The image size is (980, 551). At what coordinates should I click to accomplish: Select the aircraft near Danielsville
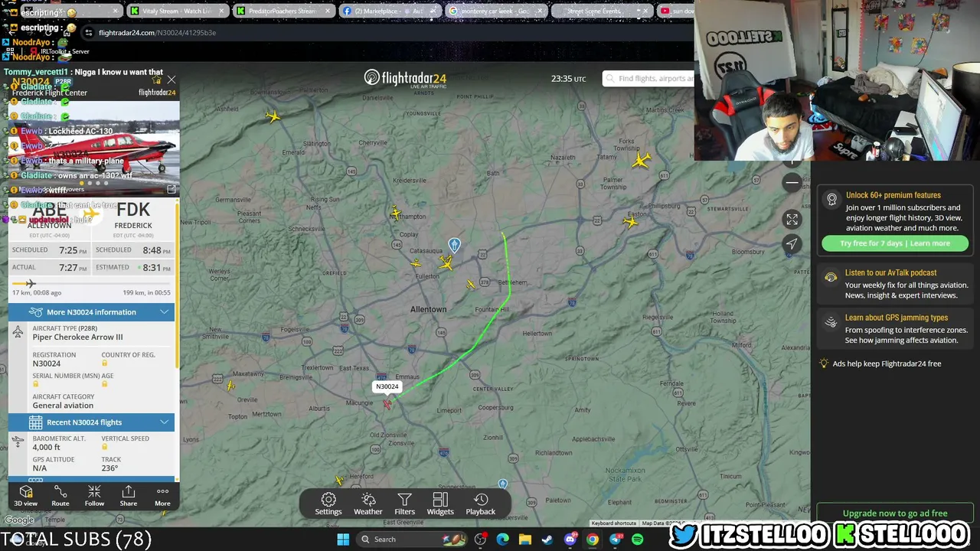click(x=273, y=116)
